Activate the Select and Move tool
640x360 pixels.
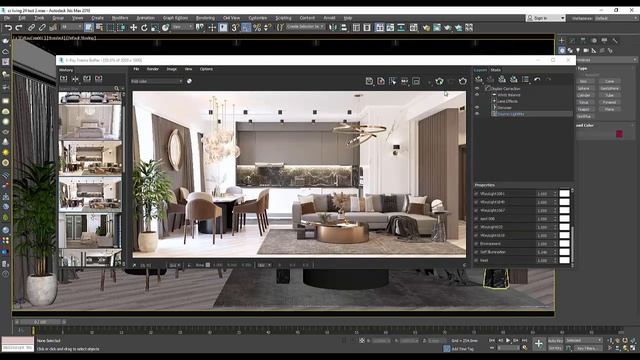[133, 28]
